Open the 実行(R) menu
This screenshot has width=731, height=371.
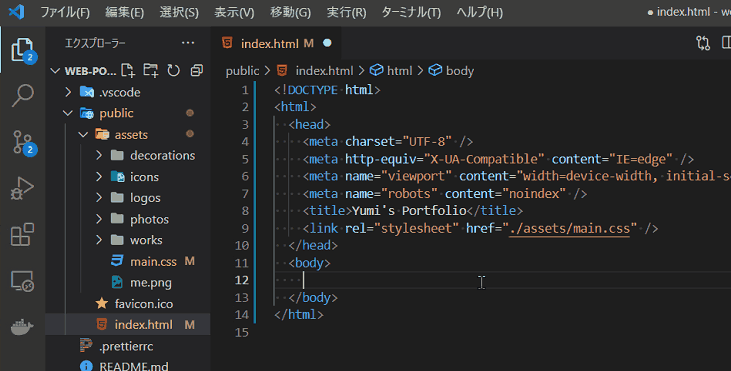point(346,12)
